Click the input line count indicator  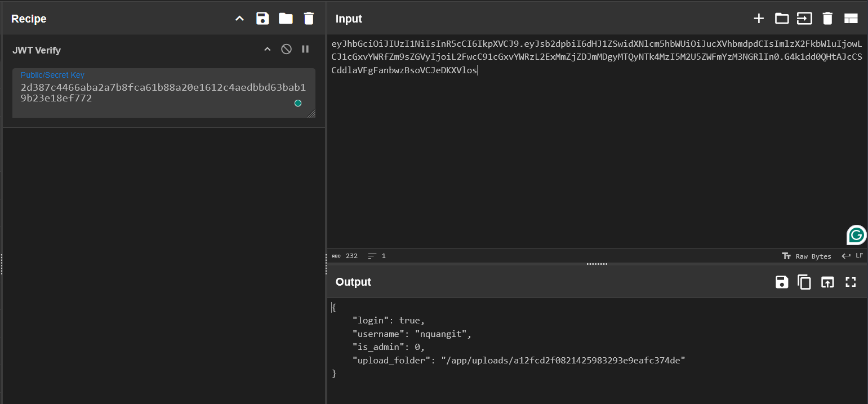point(377,256)
